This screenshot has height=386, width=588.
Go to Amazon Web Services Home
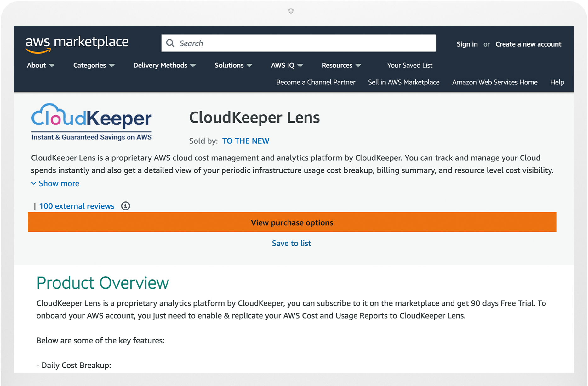pos(495,82)
